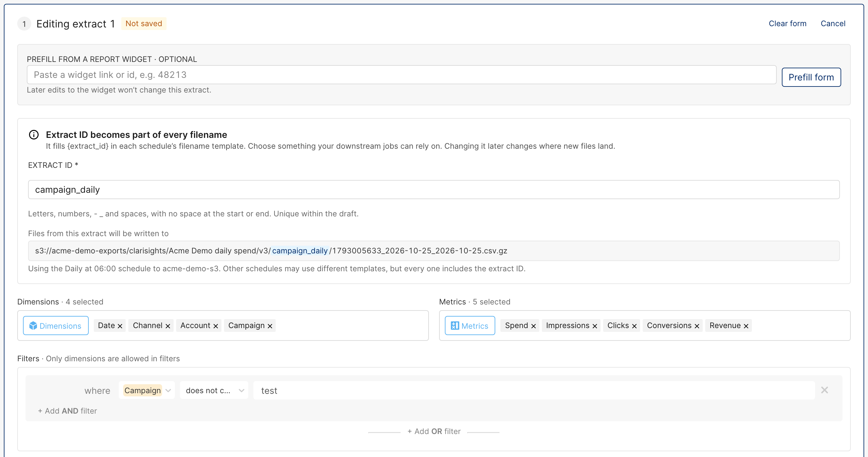Click the step number 1 badge
The height and width of the screenshot is (457, 868).
tap(24, 24)
